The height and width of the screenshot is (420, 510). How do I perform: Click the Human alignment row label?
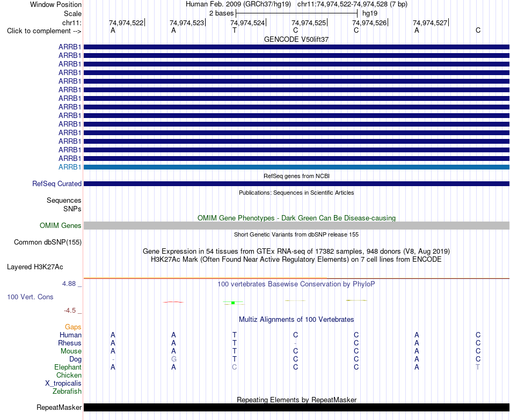click(x=70, y=335)
